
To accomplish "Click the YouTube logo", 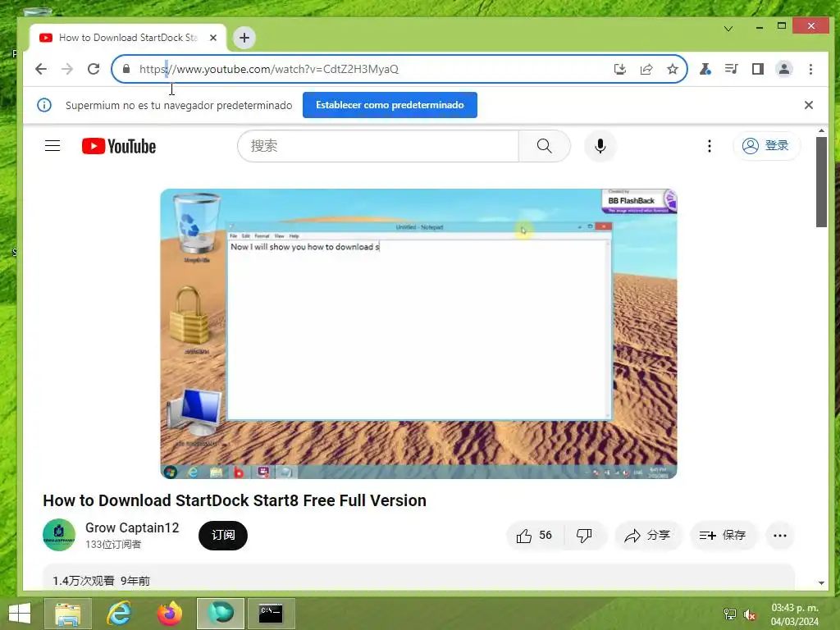I will point(119,146).
